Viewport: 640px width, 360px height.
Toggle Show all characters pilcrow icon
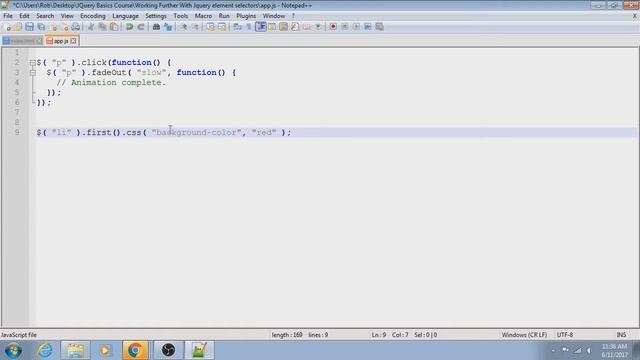coord(249,27)
